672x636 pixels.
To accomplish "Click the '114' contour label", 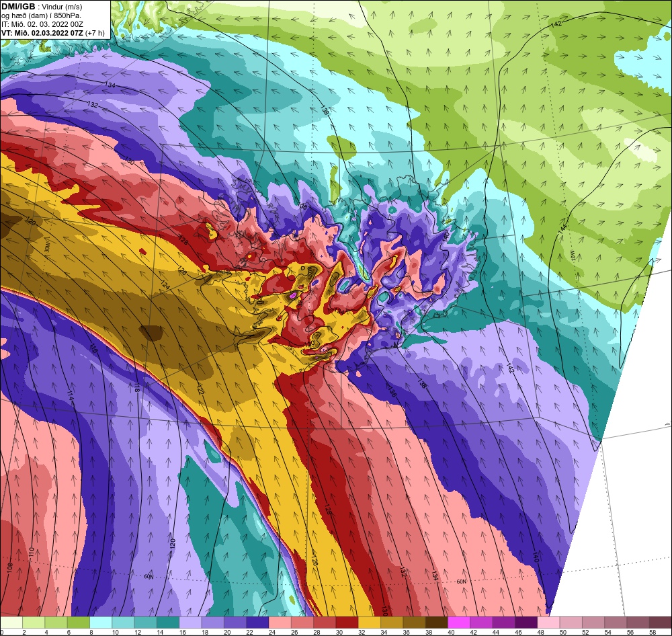I will point(71,396).
